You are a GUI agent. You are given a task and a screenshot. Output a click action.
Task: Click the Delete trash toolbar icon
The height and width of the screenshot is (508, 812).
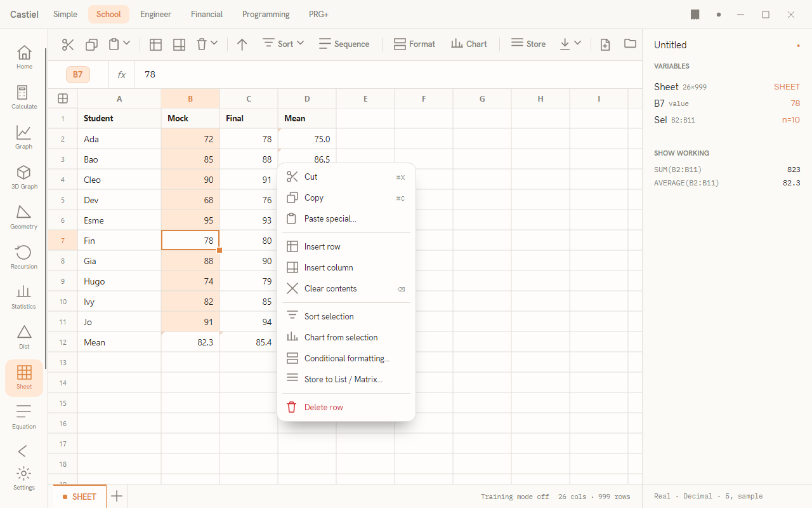click(201, 44)
